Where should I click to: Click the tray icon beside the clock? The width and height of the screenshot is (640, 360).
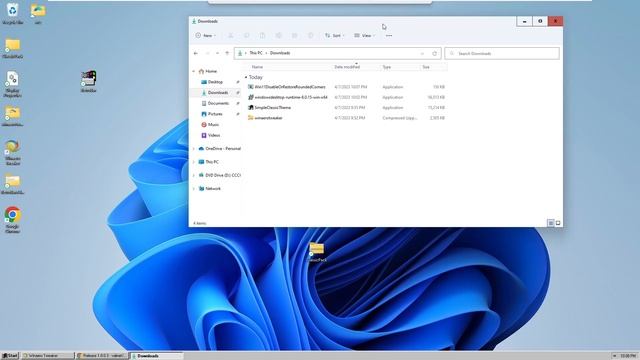pos(615,356)
